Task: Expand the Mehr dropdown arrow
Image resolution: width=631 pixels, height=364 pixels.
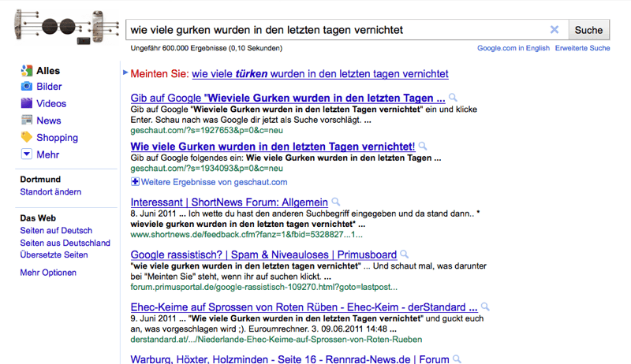Action: point(27,154)
